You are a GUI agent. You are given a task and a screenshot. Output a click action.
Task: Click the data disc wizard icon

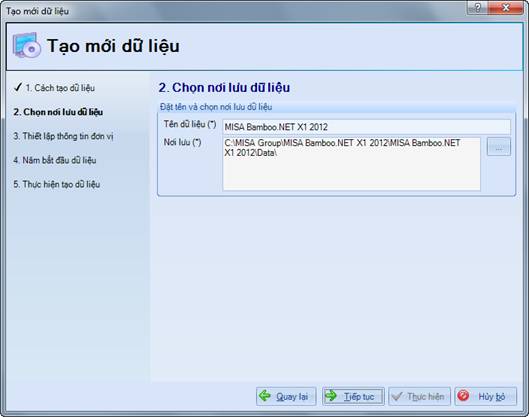[27, 46]
